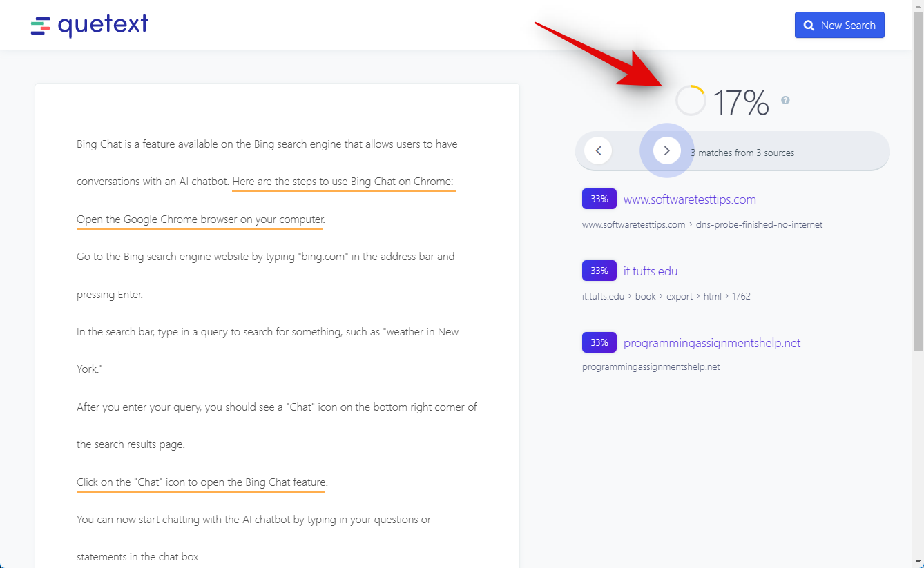This screenshot has width=924, height=568.
Task: Go to the previous match
Action: tap(598, 150)
